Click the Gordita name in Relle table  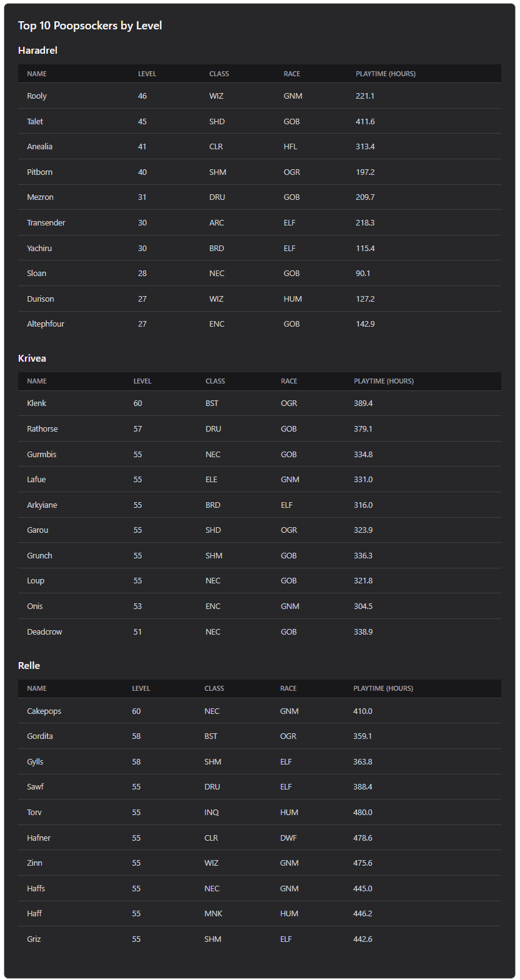coord(40,736)
